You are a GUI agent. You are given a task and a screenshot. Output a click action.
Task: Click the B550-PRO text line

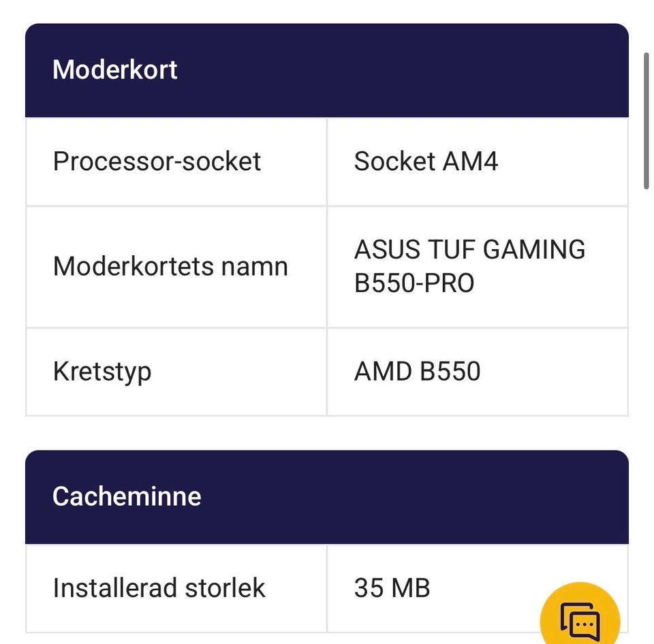414,283
